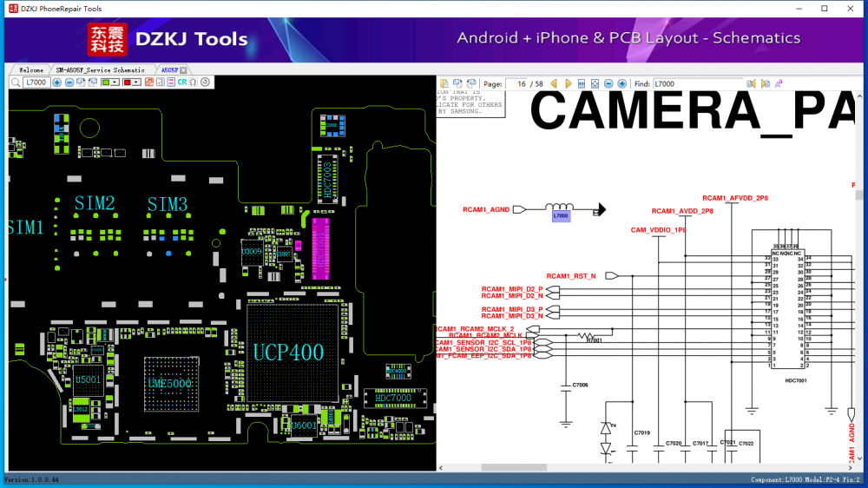Find the next L7000 match
868x488 pixels.
tap(765, 83)
